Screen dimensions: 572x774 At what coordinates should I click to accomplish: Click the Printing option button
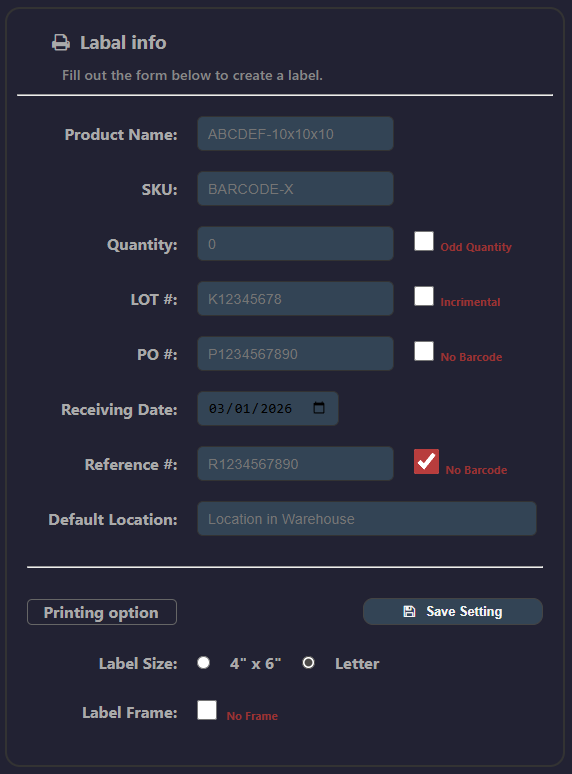tap(102, 612)
